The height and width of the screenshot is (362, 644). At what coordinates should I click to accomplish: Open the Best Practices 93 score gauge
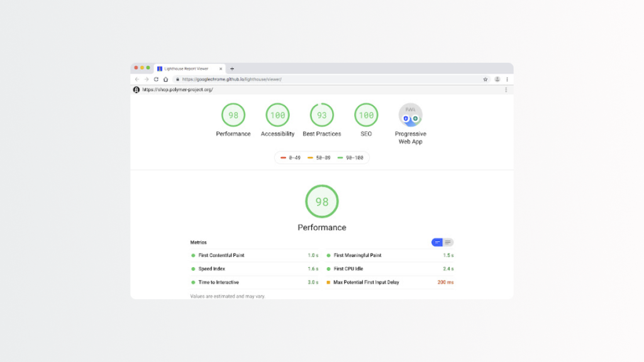(x=322, y=115)
